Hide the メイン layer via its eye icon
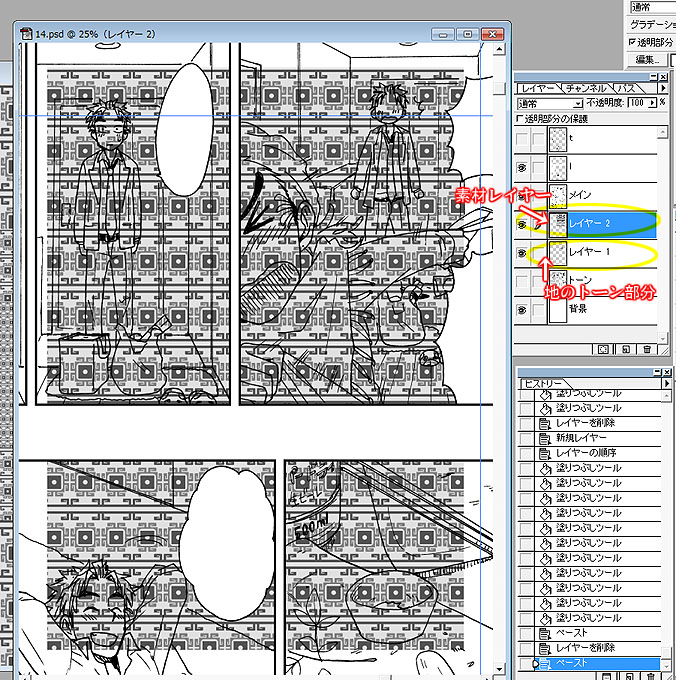 pyautogui.click(x=522, y=196)
